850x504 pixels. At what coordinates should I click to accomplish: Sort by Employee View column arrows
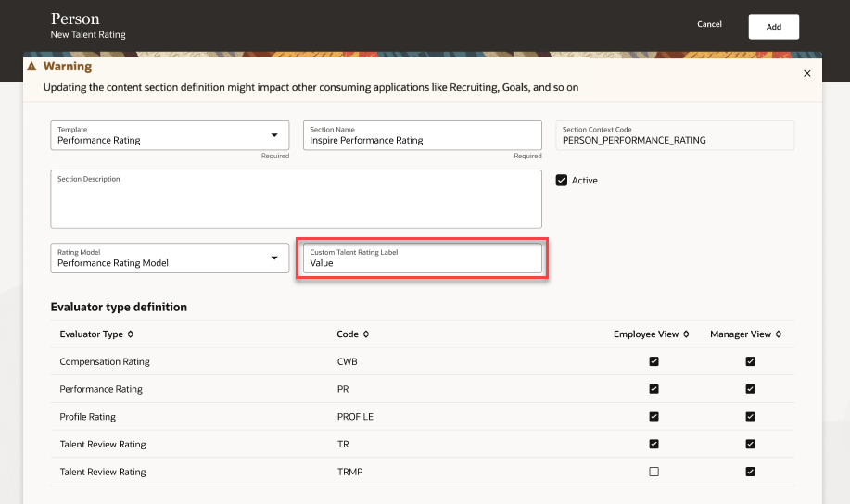pyautogui.click(x=686, y=334)
